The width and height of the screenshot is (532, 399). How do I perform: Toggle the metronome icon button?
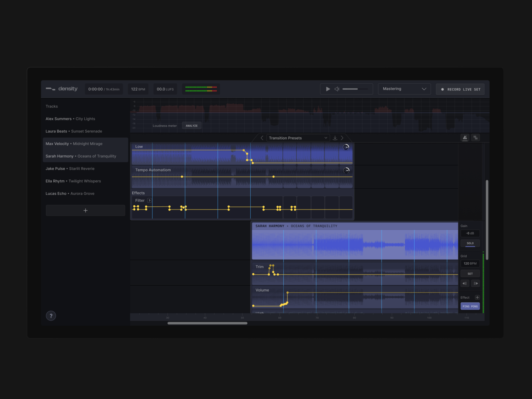click(x=465, y=138)
